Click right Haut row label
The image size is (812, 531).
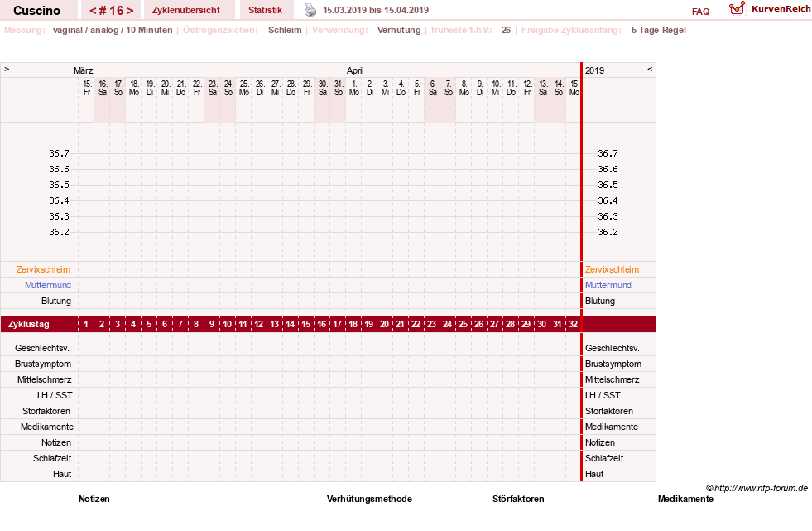[594, 474]
